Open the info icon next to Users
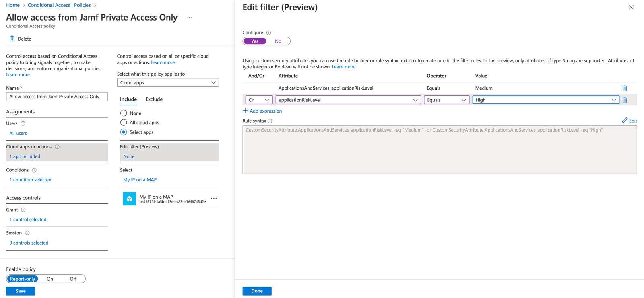The width and height of the screenshot is (644, 298). tap(23, 123)
